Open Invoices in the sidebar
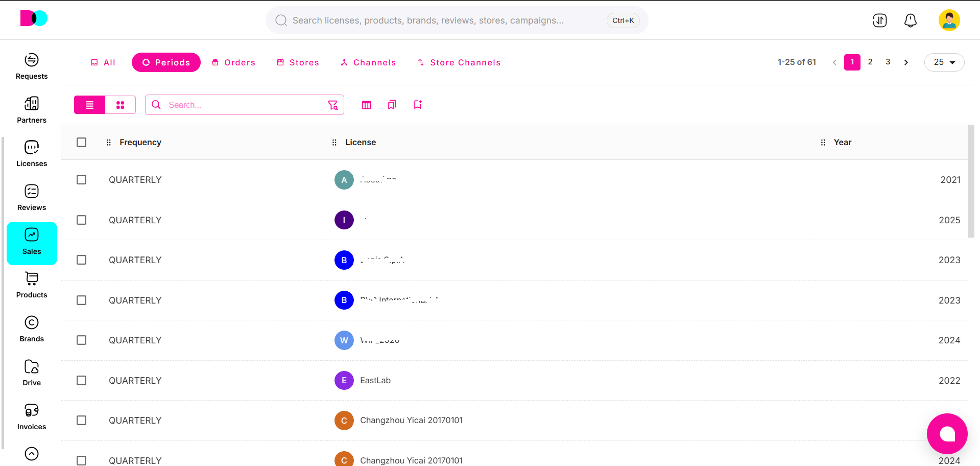This screenshot has height=466, width=980. coord(32,417)
